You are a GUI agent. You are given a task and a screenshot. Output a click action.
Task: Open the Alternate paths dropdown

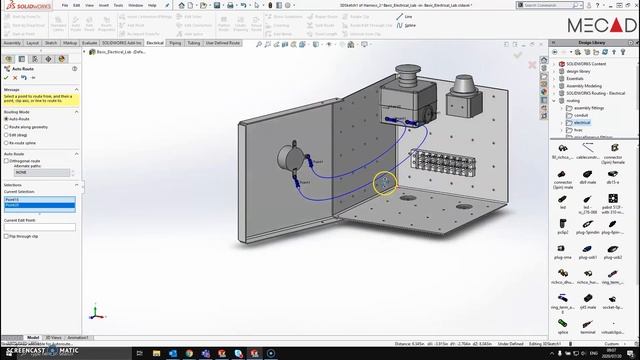pyautogui.click(x=42, y=173)
